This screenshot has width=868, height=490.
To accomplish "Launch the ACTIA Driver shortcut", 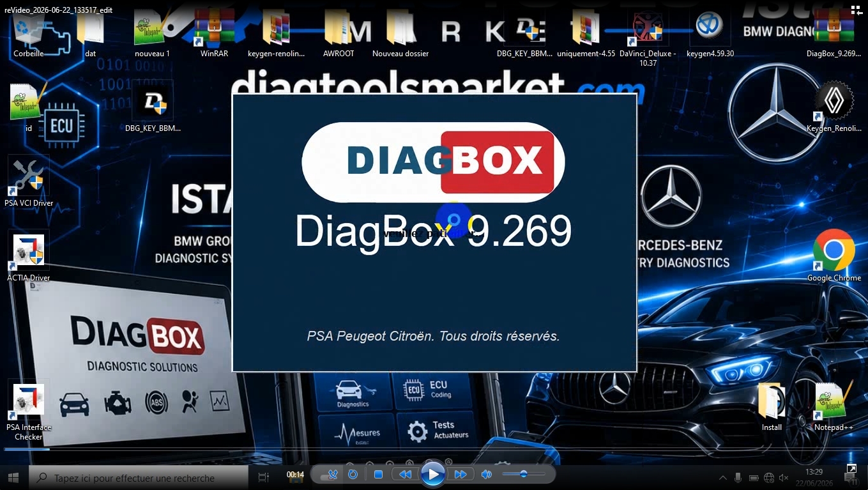I will tap(29, 256).
